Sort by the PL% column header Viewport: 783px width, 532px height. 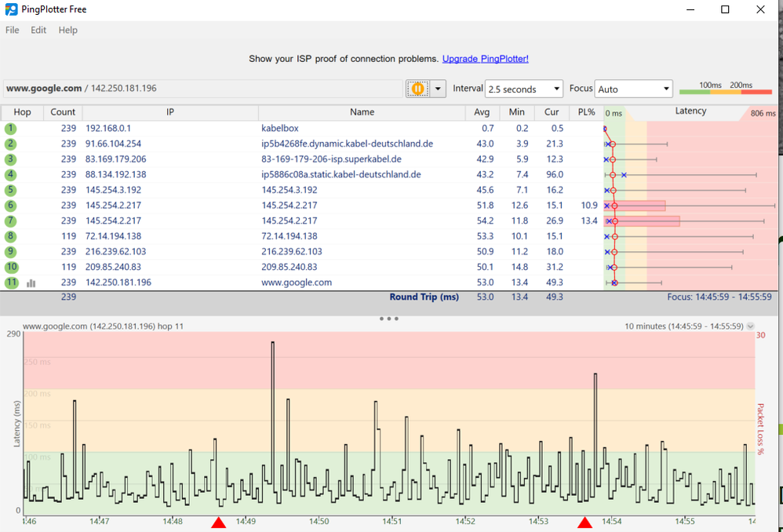tap(586, 112)
